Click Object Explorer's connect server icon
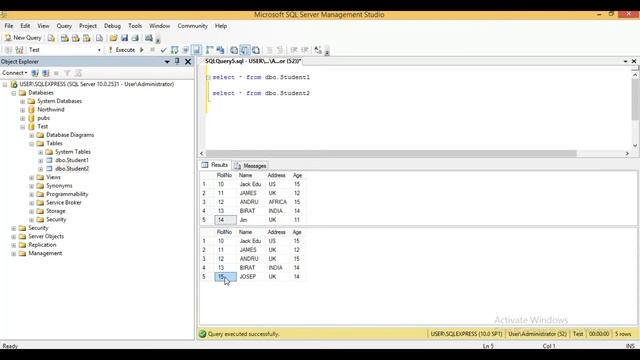This screenshot has height=360, width=640. tap(35, 73)
